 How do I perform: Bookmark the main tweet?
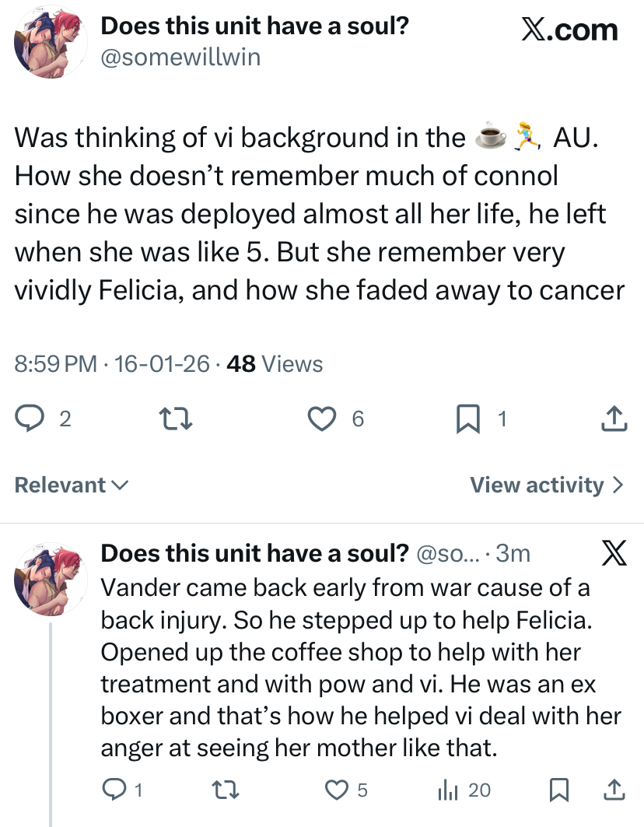[x=467, y=419]
